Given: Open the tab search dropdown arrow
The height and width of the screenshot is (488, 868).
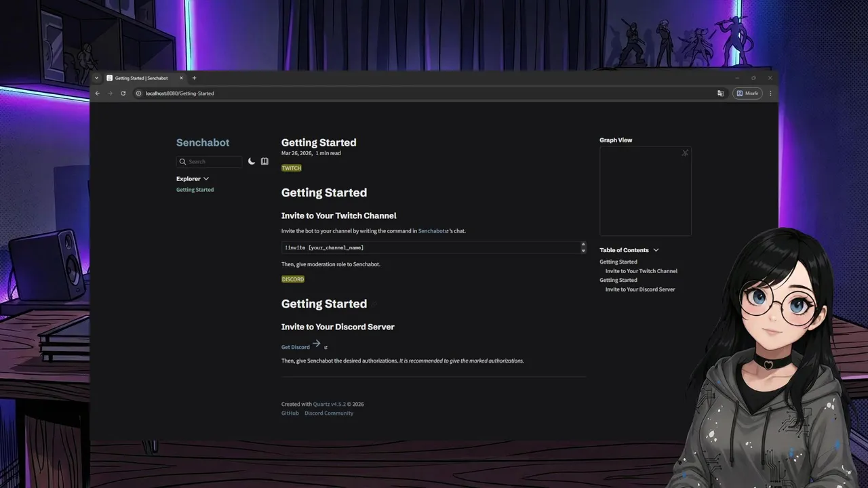Looking at the screenshot, I should [97, 78].
